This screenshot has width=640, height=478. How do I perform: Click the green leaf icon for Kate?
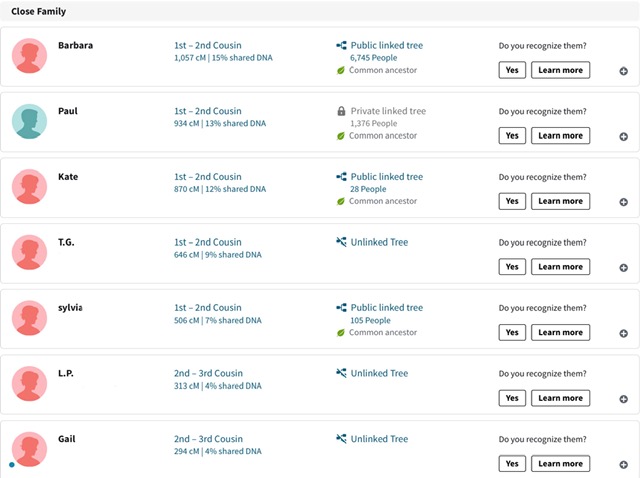point(340,201)
